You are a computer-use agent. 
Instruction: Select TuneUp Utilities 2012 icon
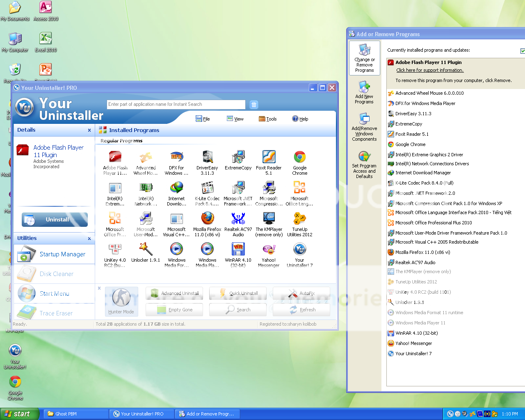[299, 219]
